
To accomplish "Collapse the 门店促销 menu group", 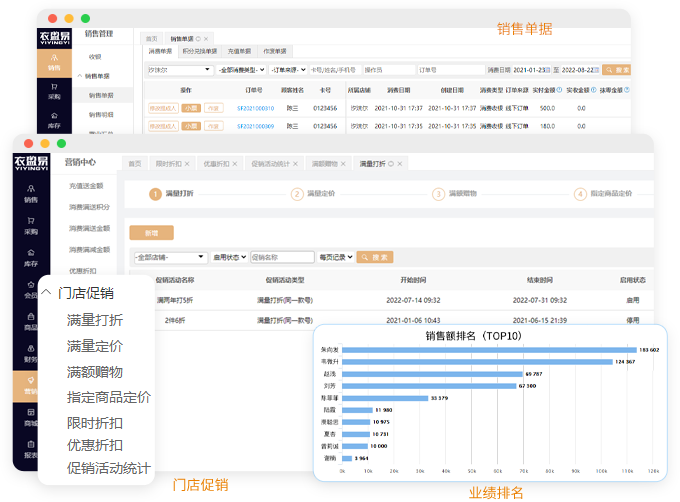I will 46,292.
